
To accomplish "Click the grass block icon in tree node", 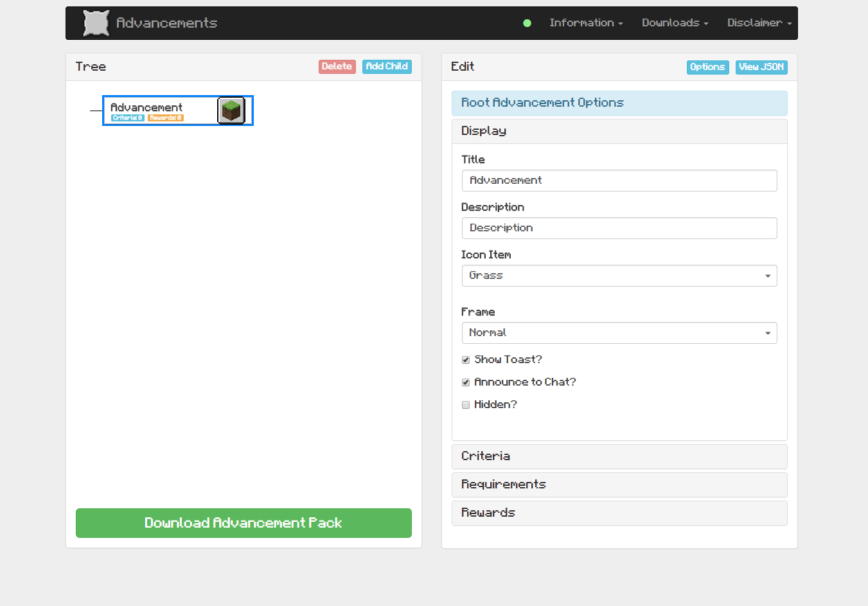I will click(231, 111).
